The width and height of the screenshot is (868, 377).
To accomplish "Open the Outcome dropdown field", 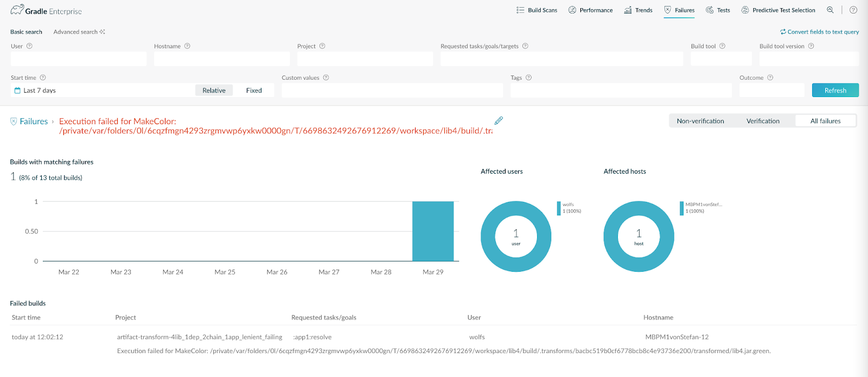I will coord(771,90).
